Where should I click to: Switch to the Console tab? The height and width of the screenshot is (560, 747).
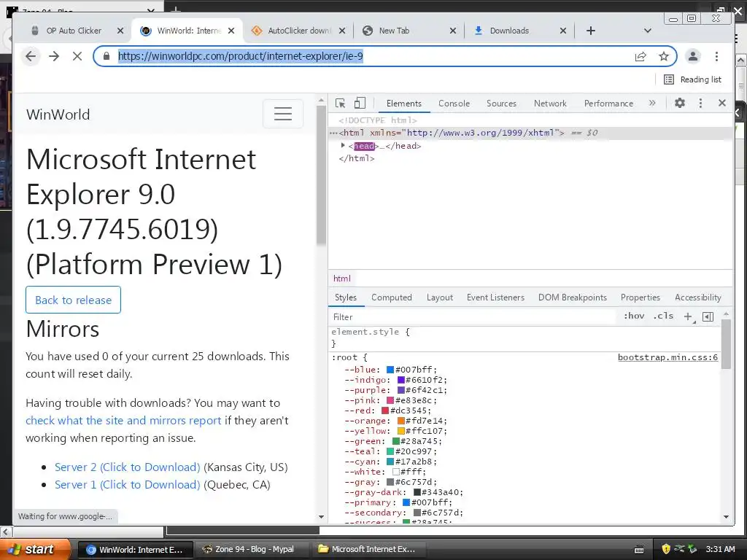click(x=454, y=104)
